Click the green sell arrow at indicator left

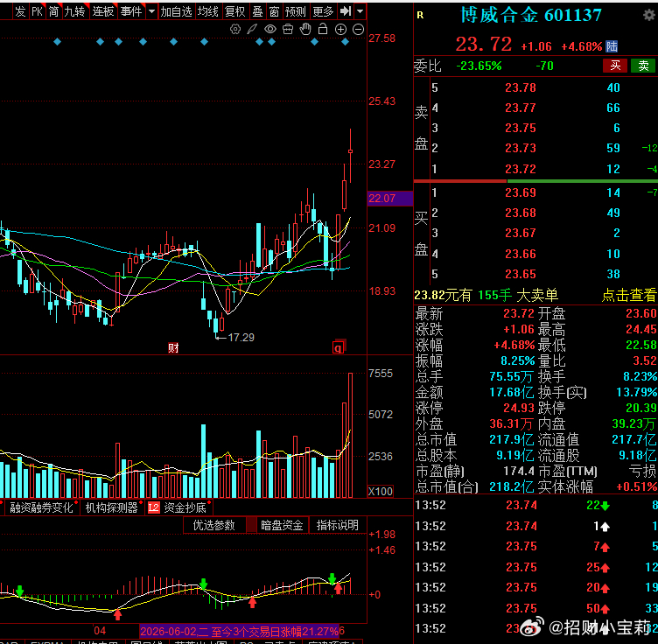[x=20, y=591]
